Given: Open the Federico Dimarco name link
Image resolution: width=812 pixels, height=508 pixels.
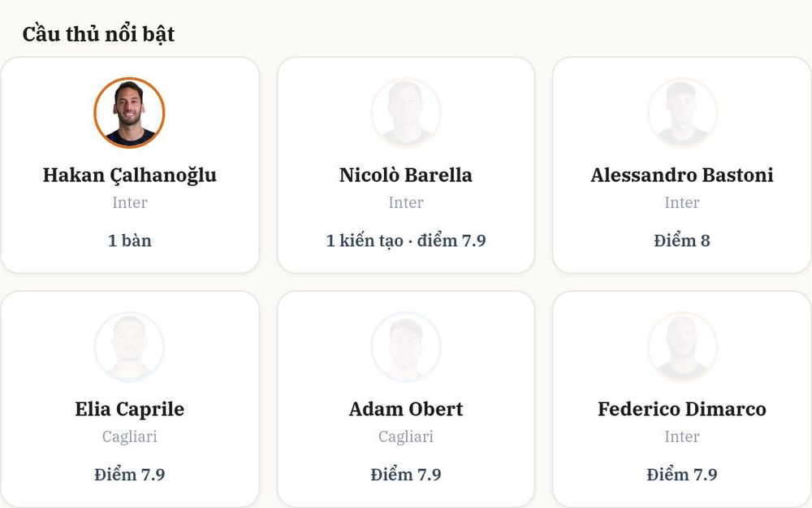Looking at the screenshot, I should click(x=682, y=410).
